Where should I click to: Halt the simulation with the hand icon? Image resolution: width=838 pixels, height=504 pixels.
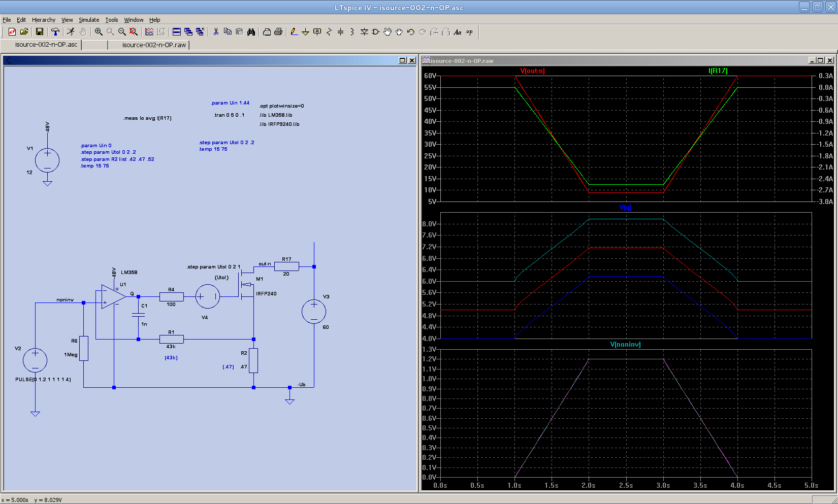83,31
